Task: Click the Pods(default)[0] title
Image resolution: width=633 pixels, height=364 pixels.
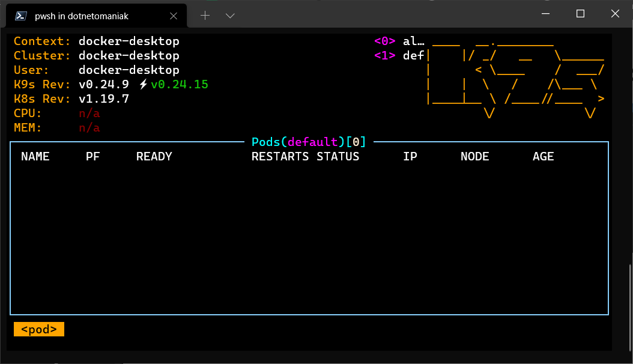Action: (x=309, y=142)
